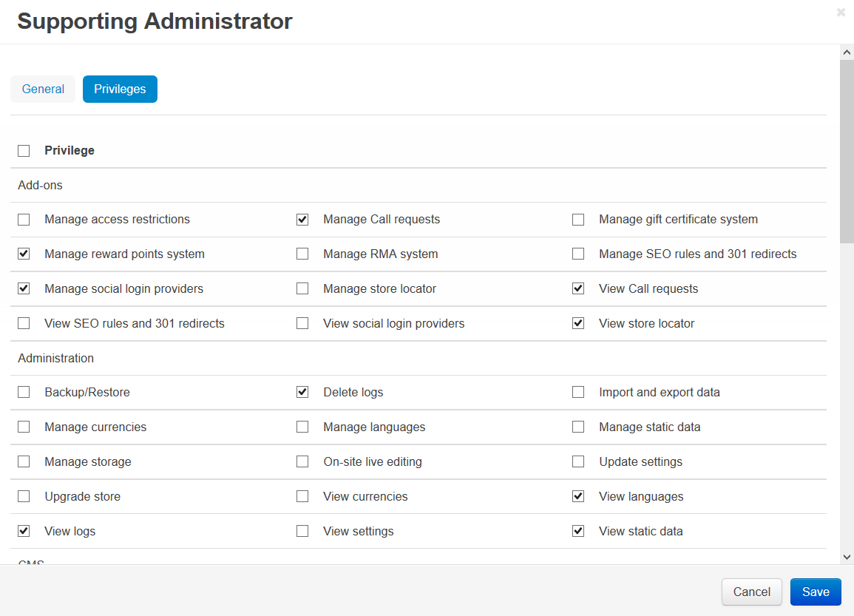Click the Supporting Administrator title
854x616 pixels.
[155, 21]
